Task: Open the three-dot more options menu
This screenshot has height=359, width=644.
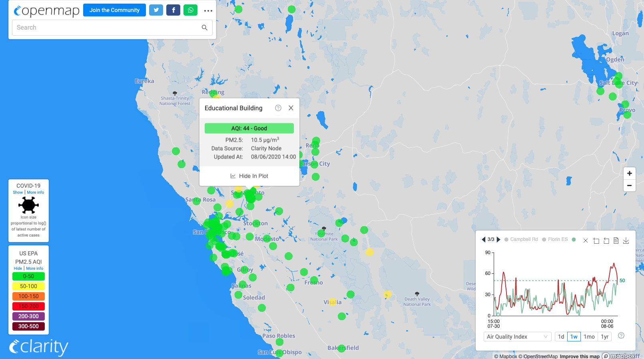Action: tap(208, 11)
